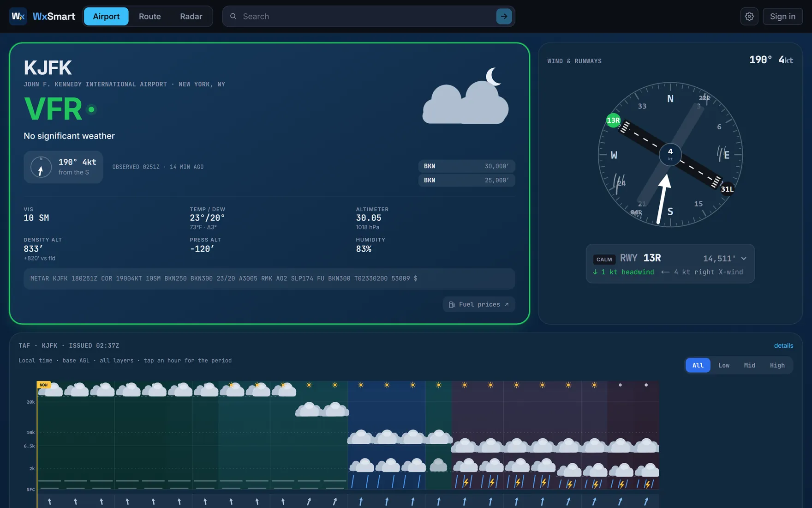The height and width of the screenshot is (508, 812).
Task: Click the green VFR status dot
Action: coord(91,109)
